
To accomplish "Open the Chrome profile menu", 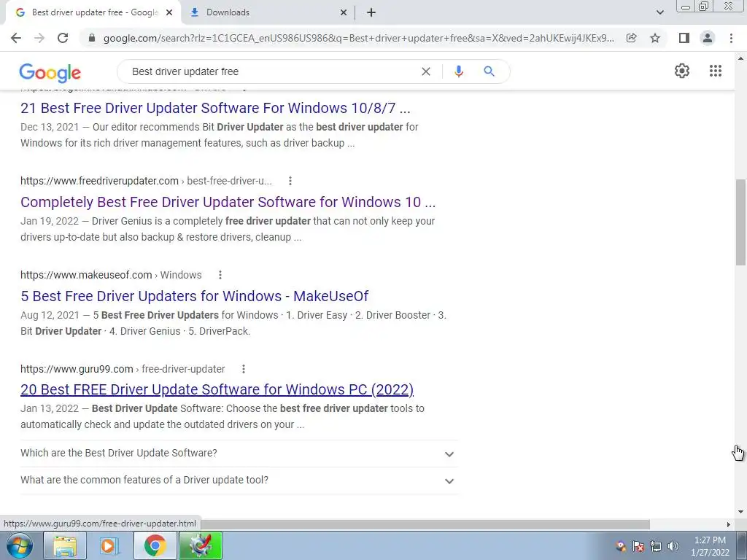I will click(708, 38).
